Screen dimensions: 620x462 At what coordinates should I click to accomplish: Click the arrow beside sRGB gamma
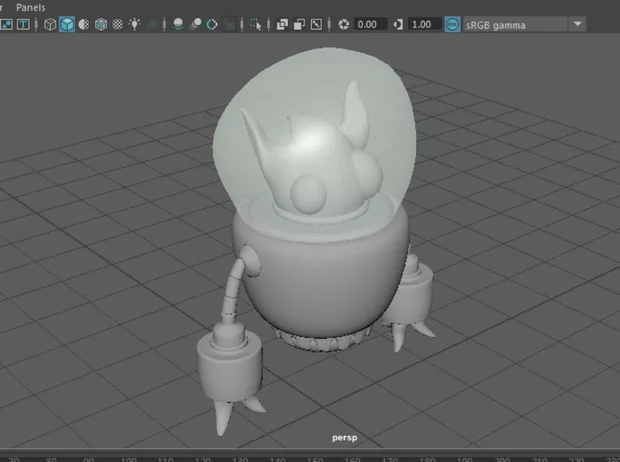click(x=577, y=24)
